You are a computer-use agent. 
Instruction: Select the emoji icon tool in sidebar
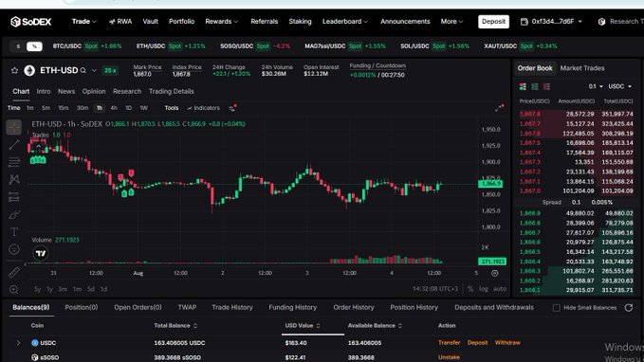(x=14, y=249)
